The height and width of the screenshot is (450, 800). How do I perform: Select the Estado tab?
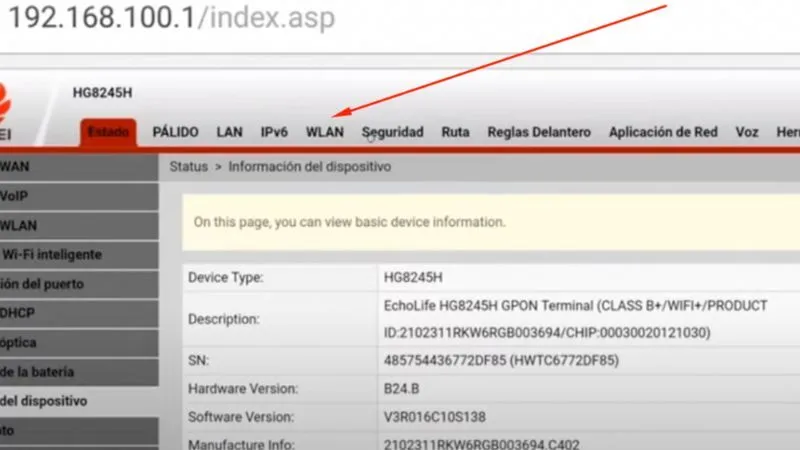(x=108, y=132)
